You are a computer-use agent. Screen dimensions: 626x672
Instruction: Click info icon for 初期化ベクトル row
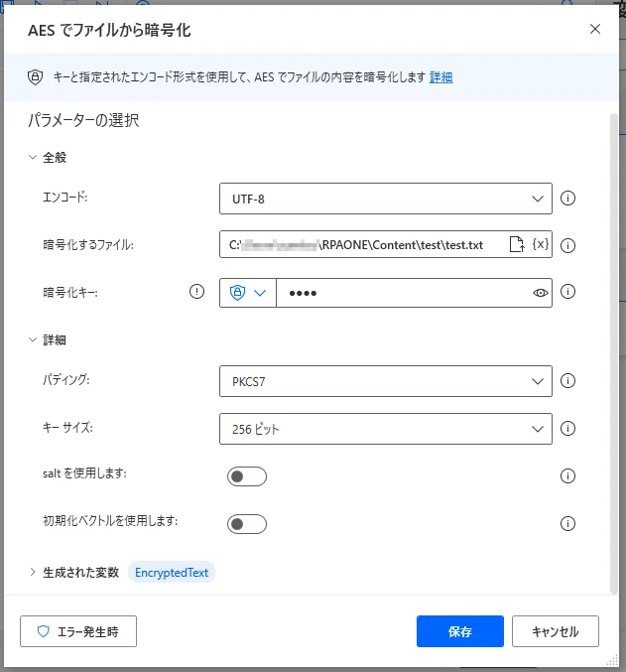click(x=567, y=523)
